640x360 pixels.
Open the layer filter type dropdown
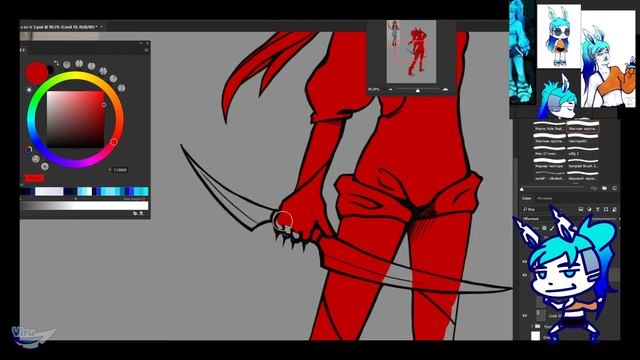tap(543, 209)
